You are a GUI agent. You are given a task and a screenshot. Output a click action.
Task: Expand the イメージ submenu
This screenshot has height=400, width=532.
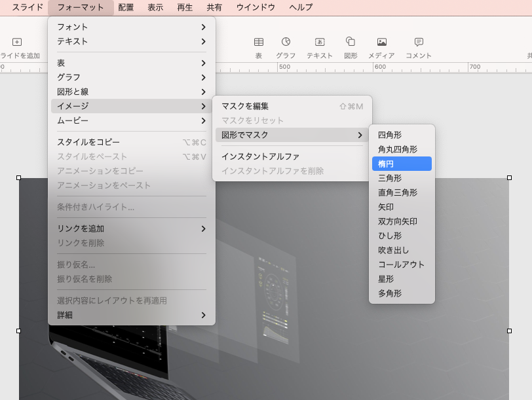[132, 106]
